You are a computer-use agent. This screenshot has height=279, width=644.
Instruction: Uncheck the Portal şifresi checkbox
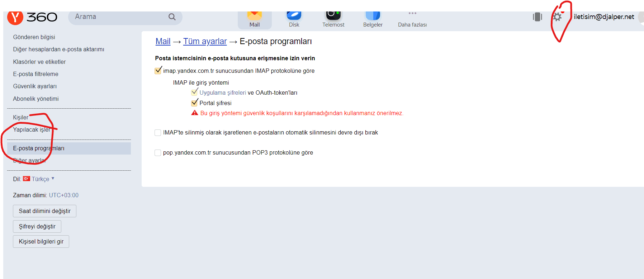pos(194,103)
